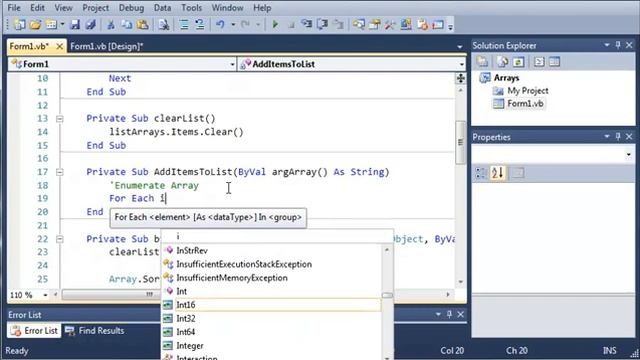Click the Save floppy disk icon
The image size is (640, 360).
click(x=75, y=25)
